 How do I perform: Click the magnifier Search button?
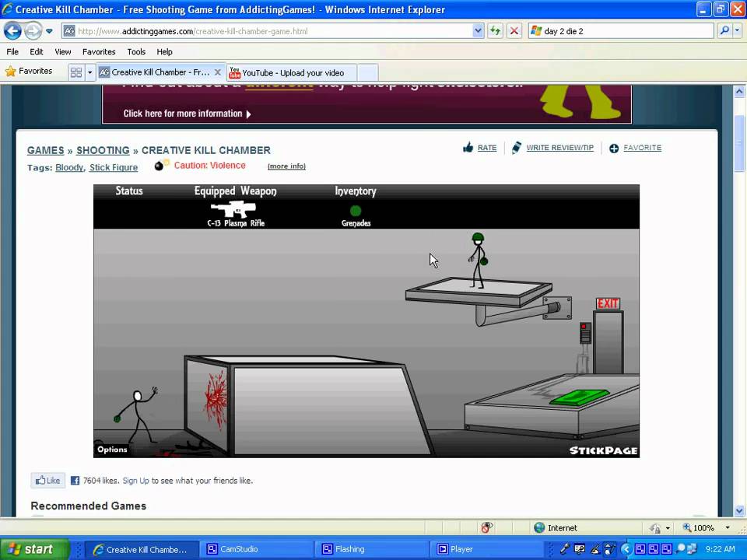724,31
